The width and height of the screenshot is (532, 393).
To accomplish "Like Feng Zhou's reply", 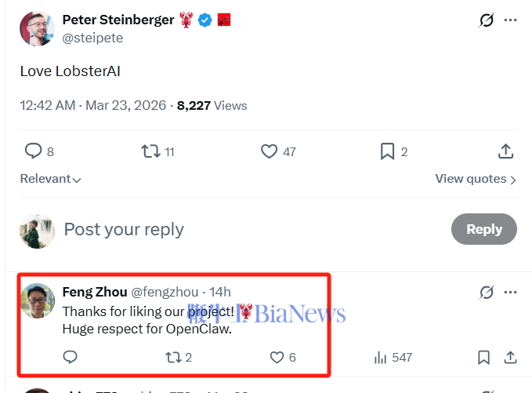I will (277, 358).
